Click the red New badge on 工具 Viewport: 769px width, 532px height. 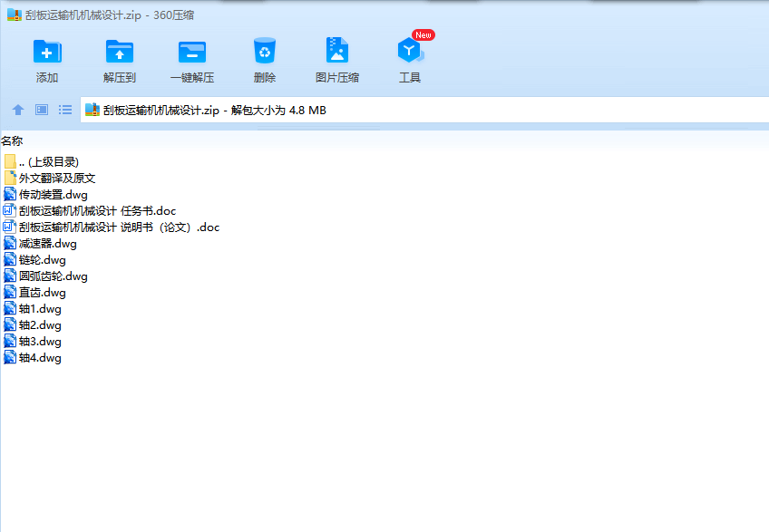click(x=423, y=34)
